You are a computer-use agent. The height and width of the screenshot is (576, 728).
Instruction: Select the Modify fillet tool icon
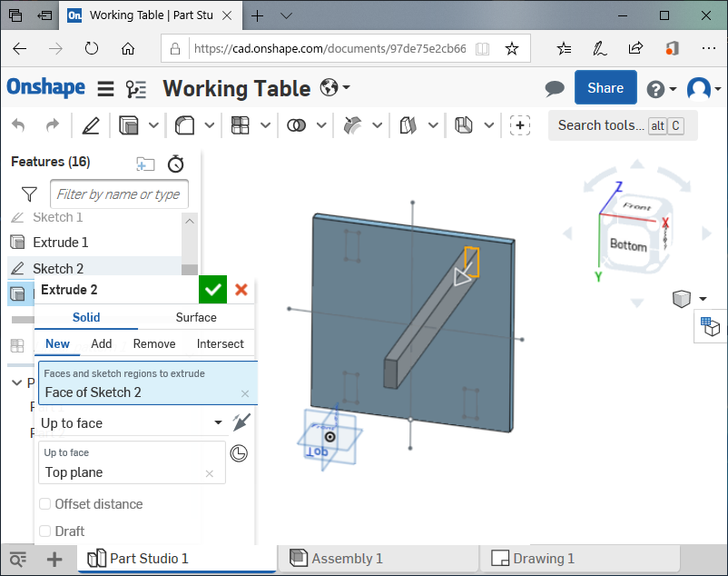pyautogui.click(x=352, y=125)
